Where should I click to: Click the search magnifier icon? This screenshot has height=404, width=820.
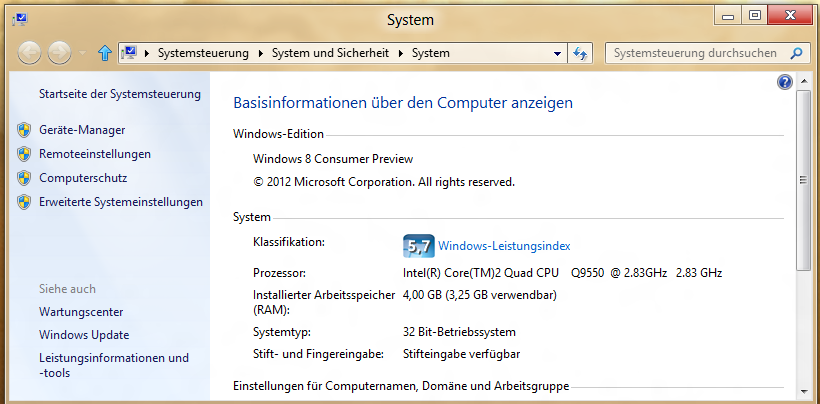796,53
